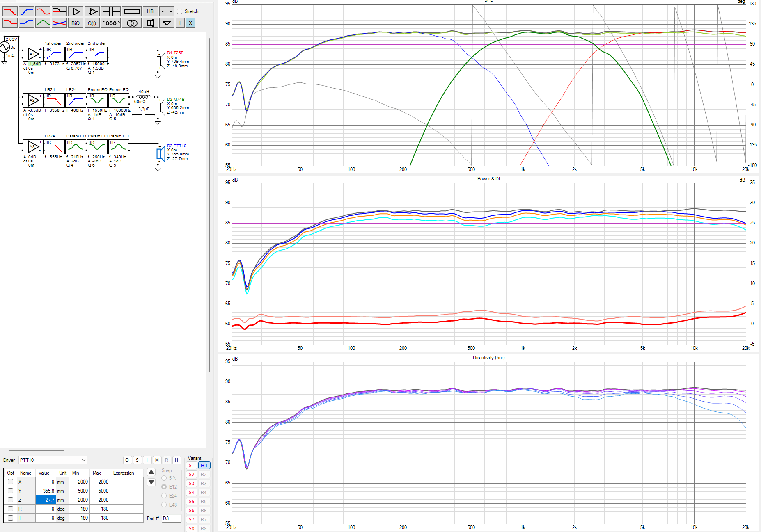761x532 pixels.
Task: Store variant S5
Action: pyautogui.click(x=191, y=502)
